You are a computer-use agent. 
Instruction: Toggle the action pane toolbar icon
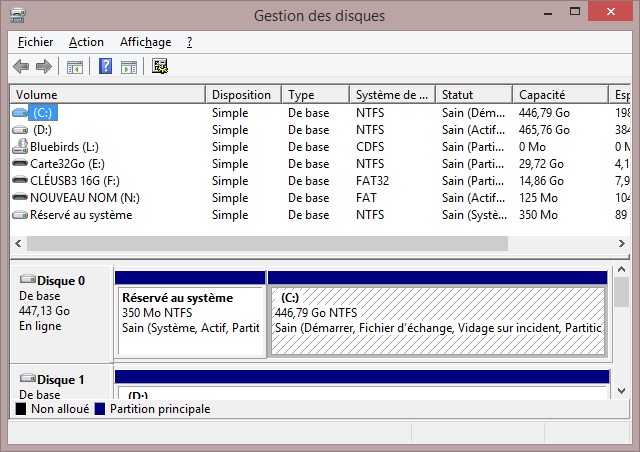click(x=129, y=67)
